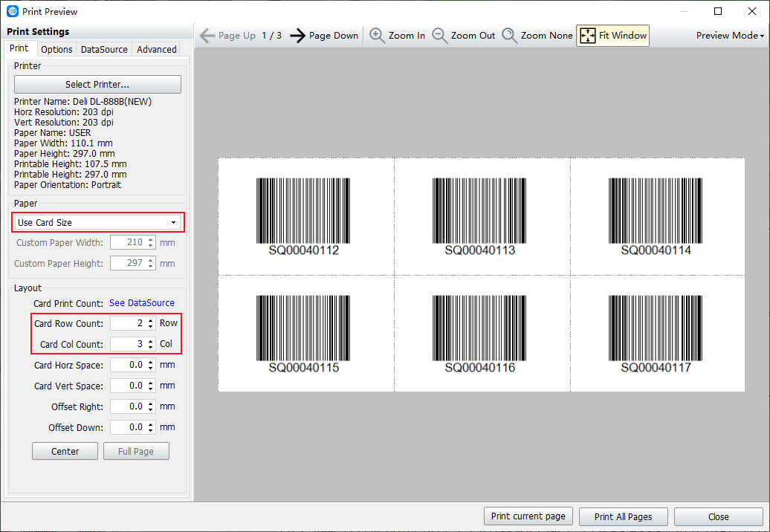Close the Print Preview window via title bar X
This screenshot has width=770, height=532.
pos(752,11)
